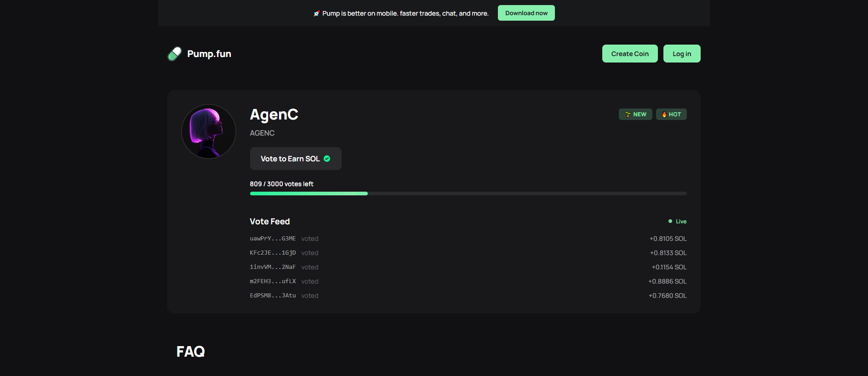Click the Download now button

pos(526,13)
